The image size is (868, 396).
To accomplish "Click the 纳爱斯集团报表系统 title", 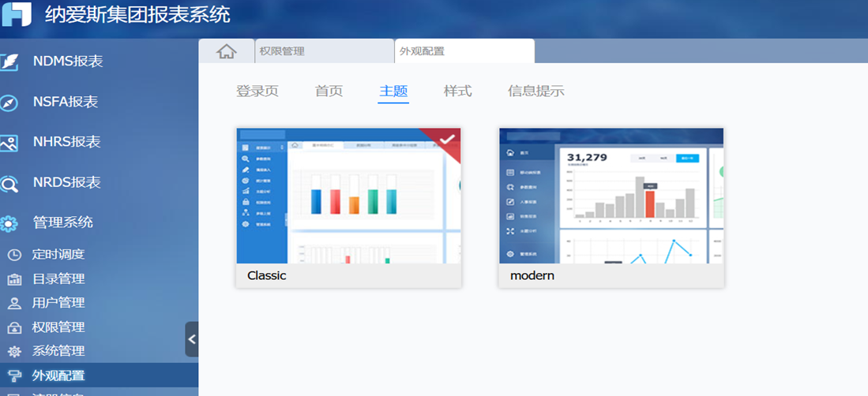I will click(137, 15).
